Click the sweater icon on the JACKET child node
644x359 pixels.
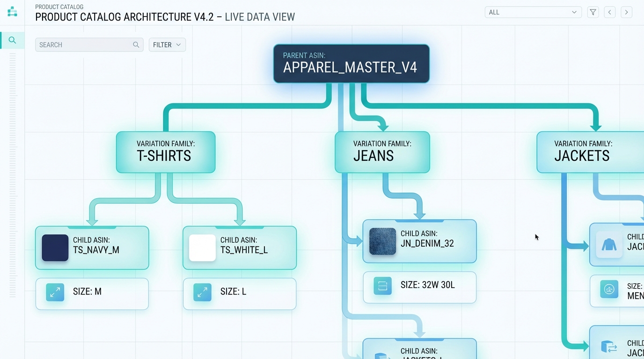(609, 243)
